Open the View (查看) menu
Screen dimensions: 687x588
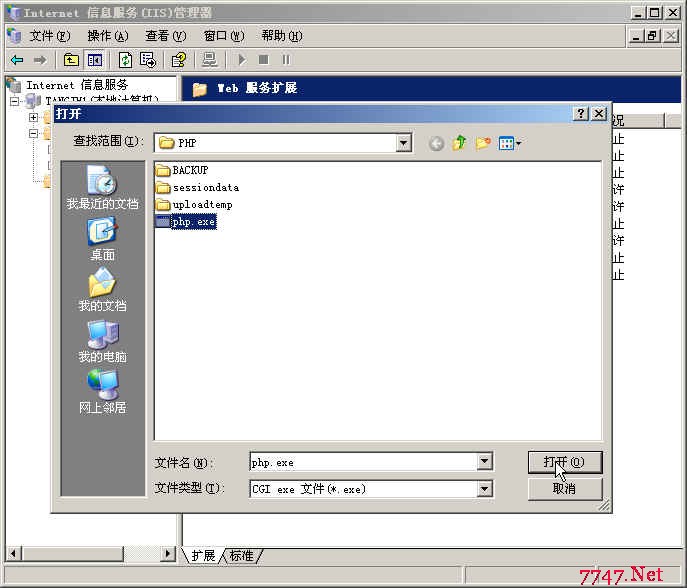click(x=166, y=36)
